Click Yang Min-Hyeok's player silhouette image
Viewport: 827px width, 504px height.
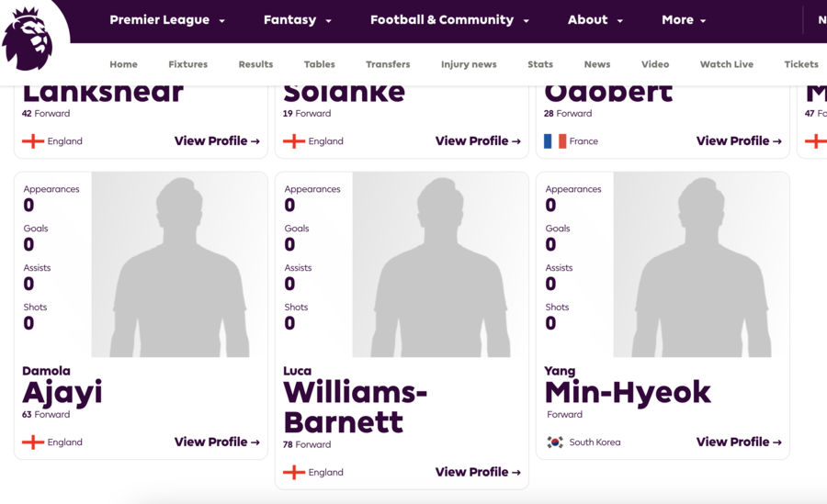click(701, 264)
